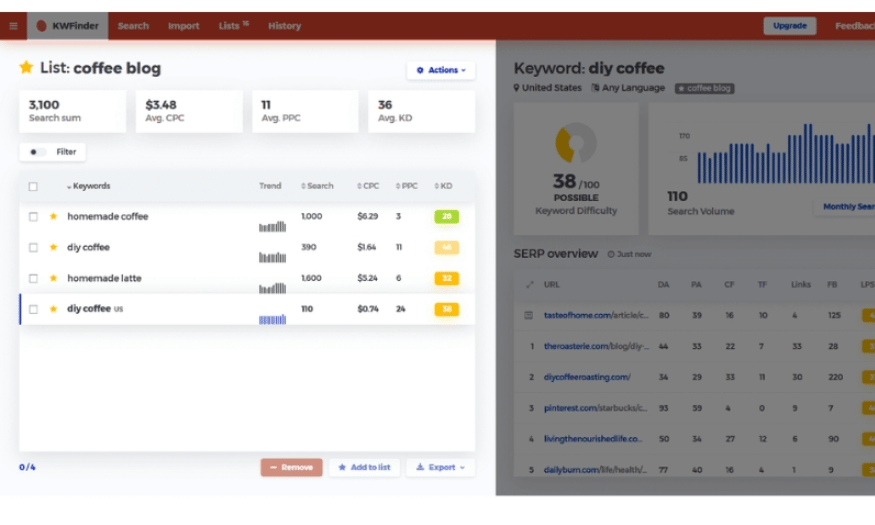The height and width of the screenshot is (525, 875).
Task: Click the keyword difficulty donut chart
Action: pos(576,143)
